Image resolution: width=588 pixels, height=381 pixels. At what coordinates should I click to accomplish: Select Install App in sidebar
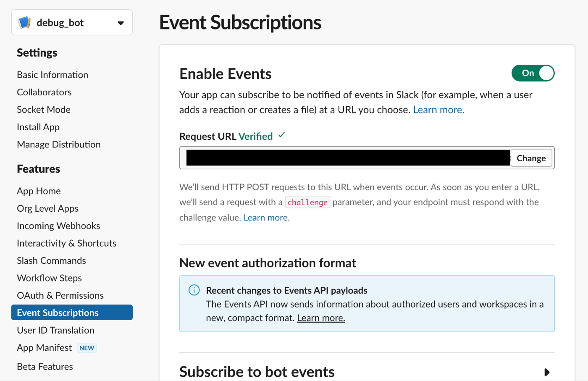[38, 127]
